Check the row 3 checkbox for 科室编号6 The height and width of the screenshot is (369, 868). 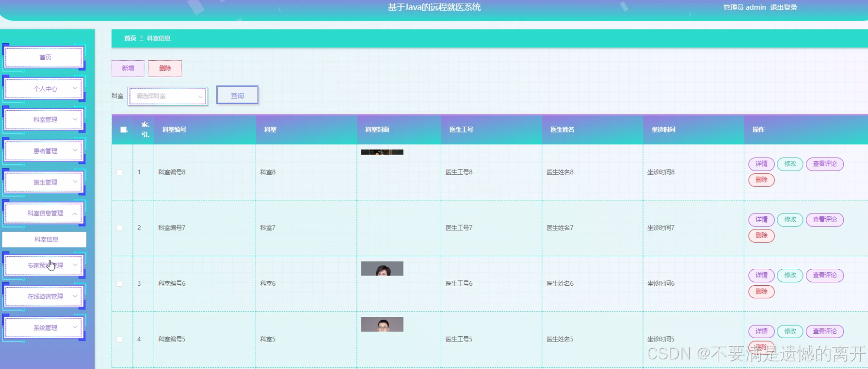(119, 284)
